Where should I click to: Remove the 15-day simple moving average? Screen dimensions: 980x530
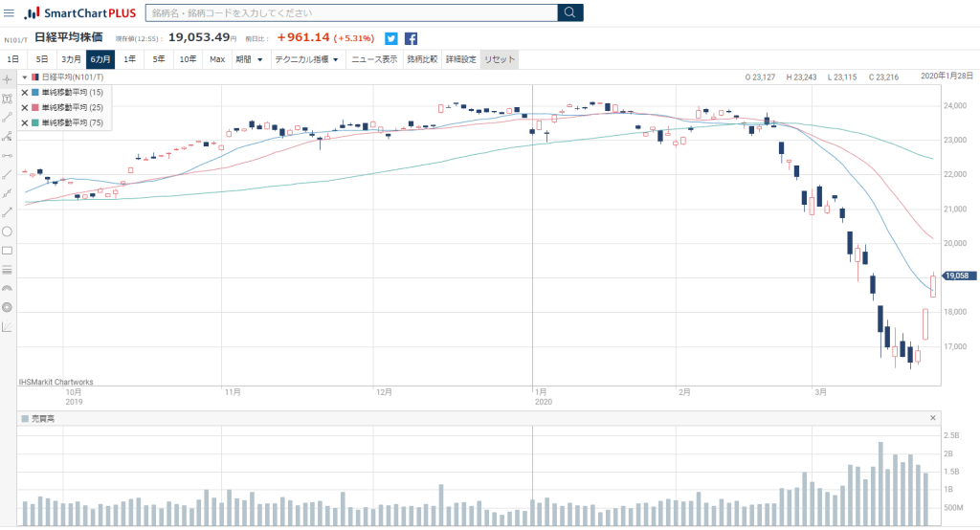(x=25, y=93)
